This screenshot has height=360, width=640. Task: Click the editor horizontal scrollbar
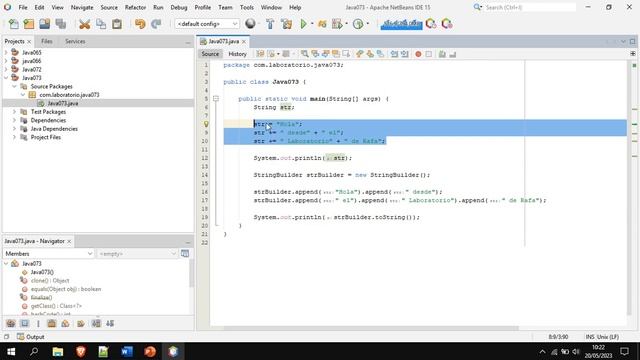(371, 328)
